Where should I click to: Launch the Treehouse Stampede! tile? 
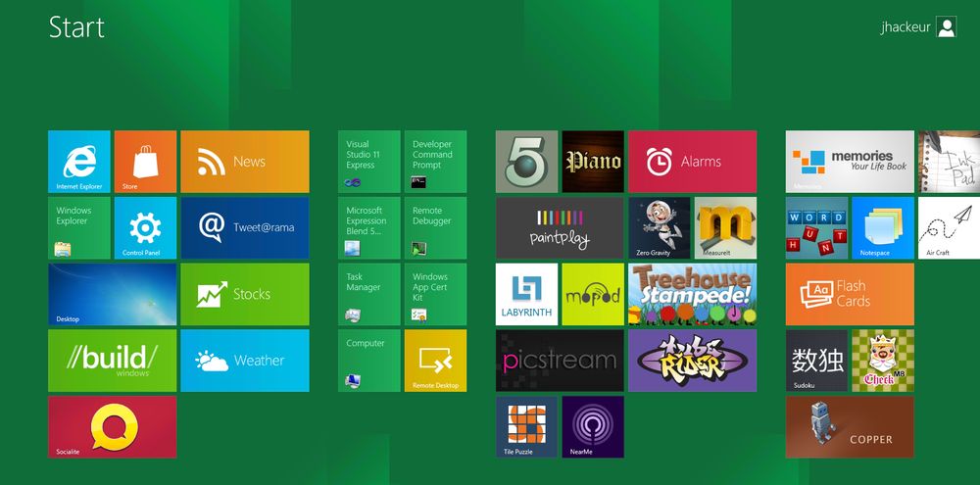(693, 294)
